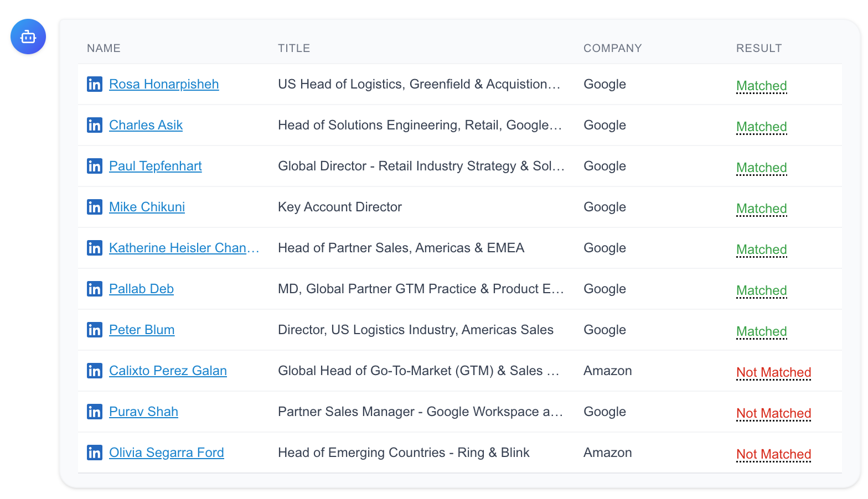This screenshot has width=868, height=499.
Task: Click LinkedIn icon beside Charles Asik
Action: pos(95,125)
